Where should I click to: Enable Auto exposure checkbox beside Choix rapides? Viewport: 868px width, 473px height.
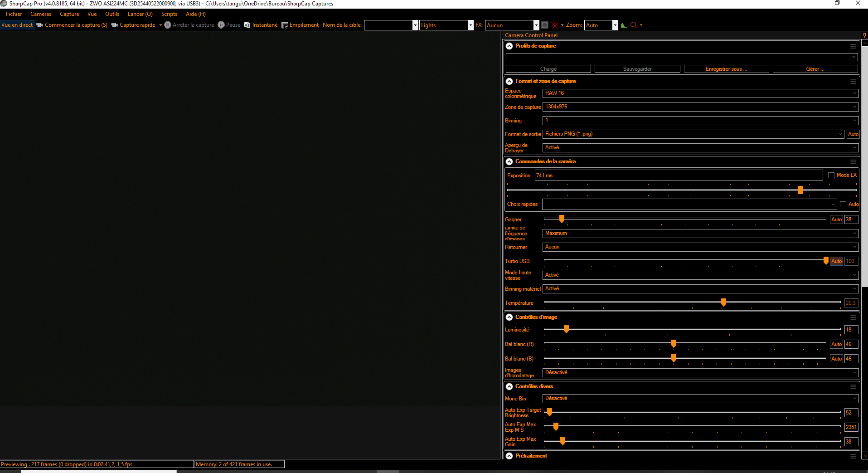(843, 205)
